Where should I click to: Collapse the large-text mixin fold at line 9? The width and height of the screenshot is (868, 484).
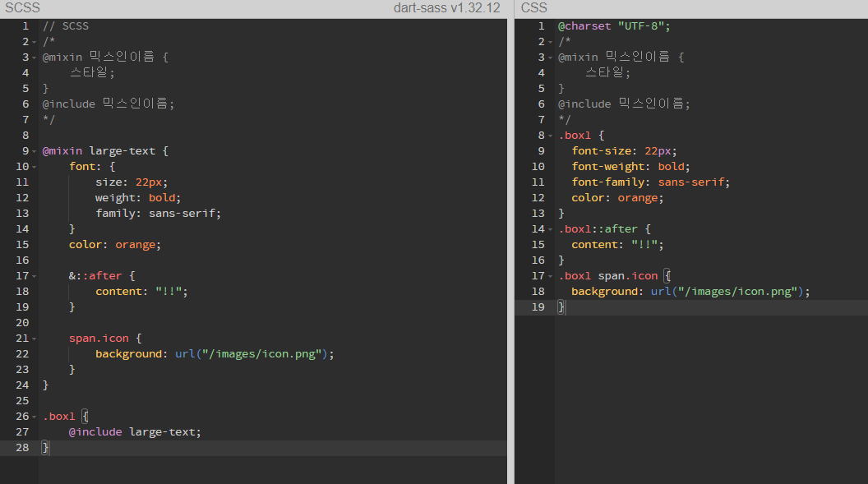point(35,151)
